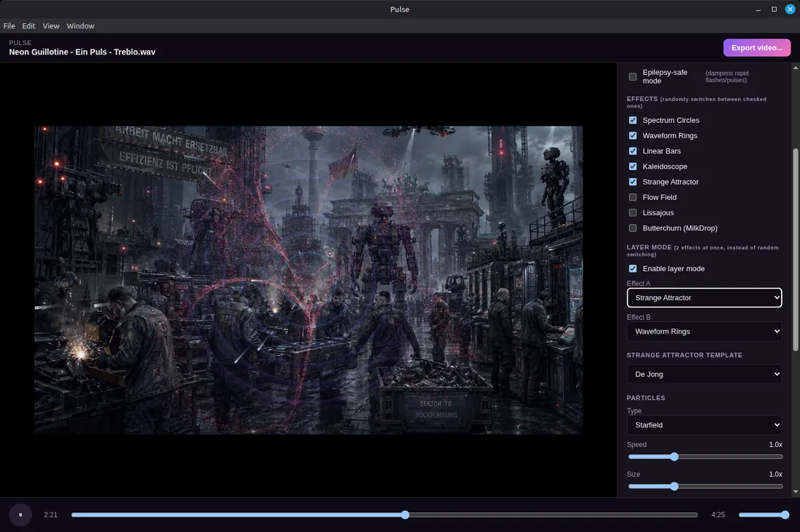Minimize the Pulse window
The width and height of the screenshot is (800, 532).
(758, 9)
